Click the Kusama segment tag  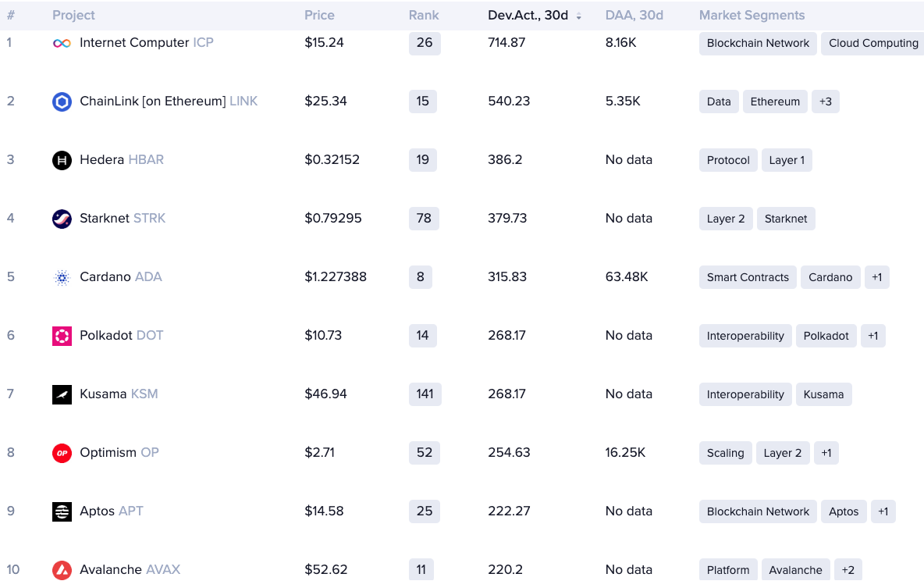(x=823, y=394)
